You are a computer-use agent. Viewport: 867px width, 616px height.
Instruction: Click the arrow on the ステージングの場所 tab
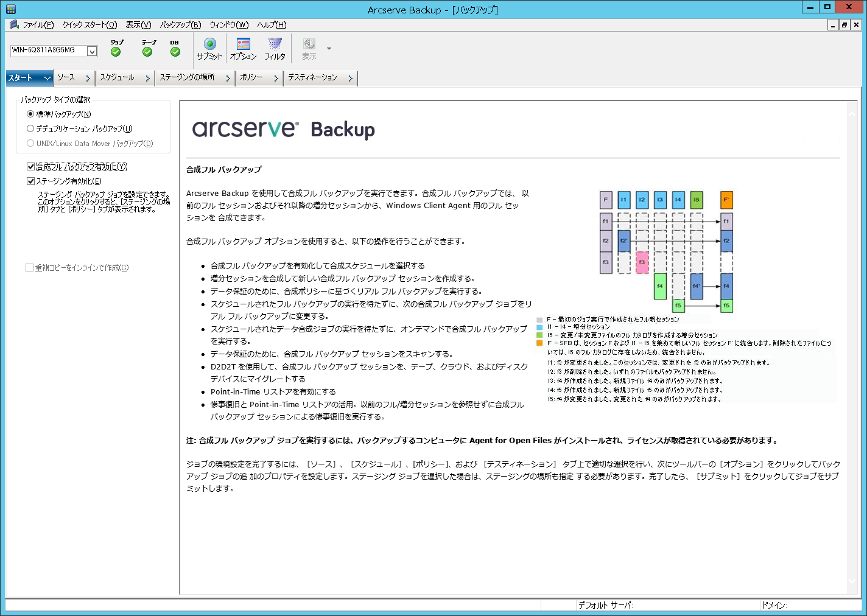tap(228, 78)
